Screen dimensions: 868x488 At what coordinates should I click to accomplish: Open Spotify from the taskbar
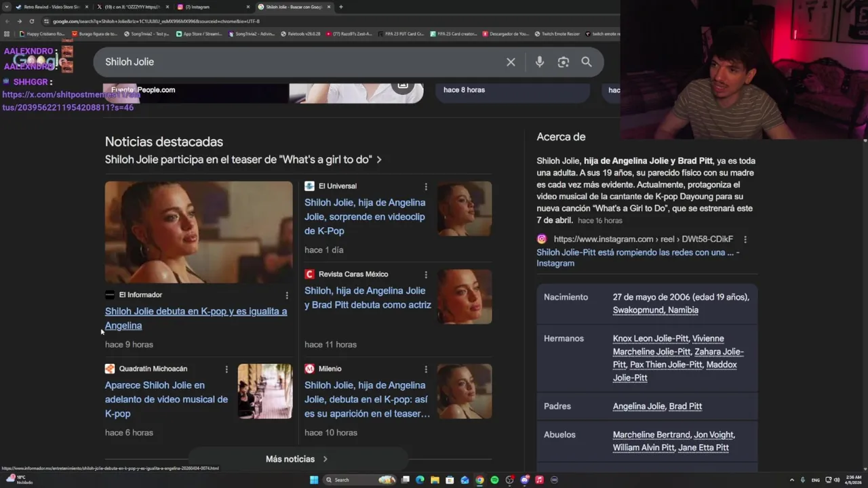(494, 480)
